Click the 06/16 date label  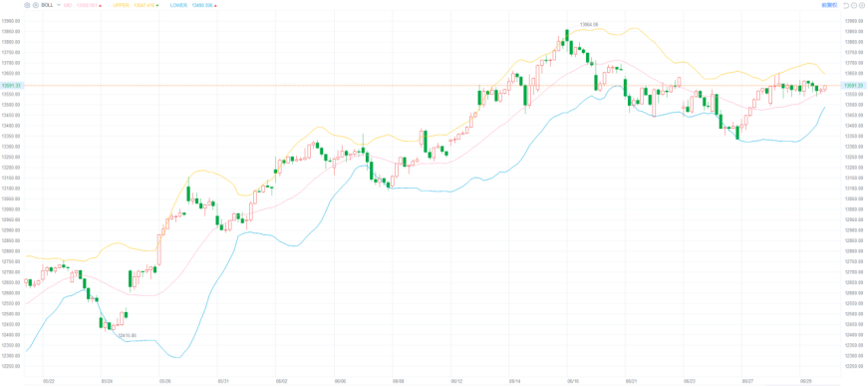pos(573,381)
